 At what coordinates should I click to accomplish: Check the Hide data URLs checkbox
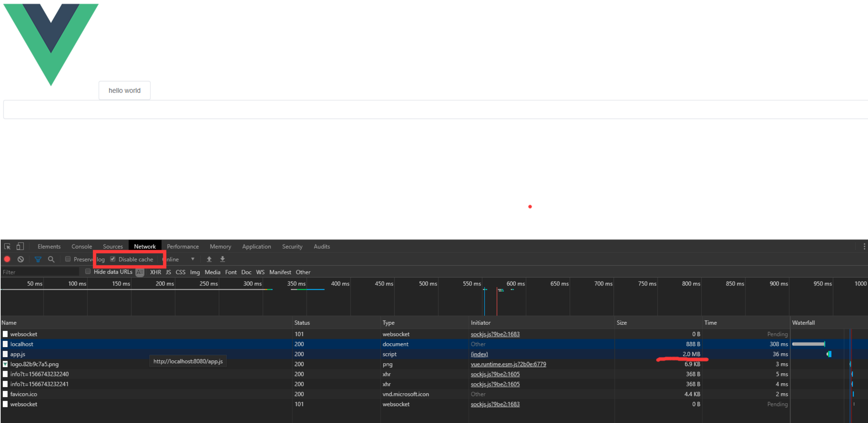click(88, 271)
